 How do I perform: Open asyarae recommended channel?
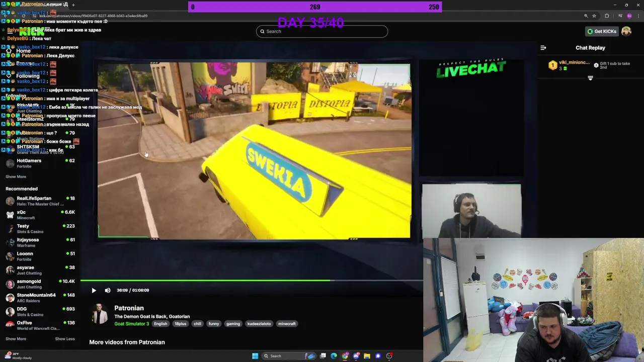(x=40, y=270)
